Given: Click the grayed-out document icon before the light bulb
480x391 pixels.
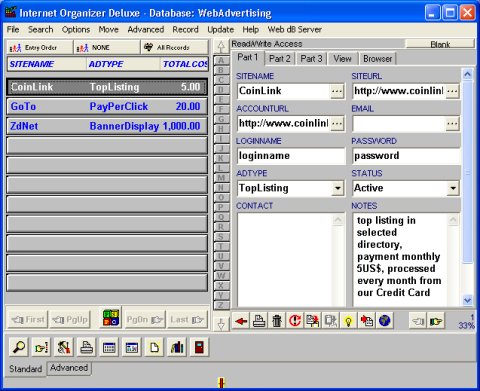Looking at the screenshot, I should point(331,321).
